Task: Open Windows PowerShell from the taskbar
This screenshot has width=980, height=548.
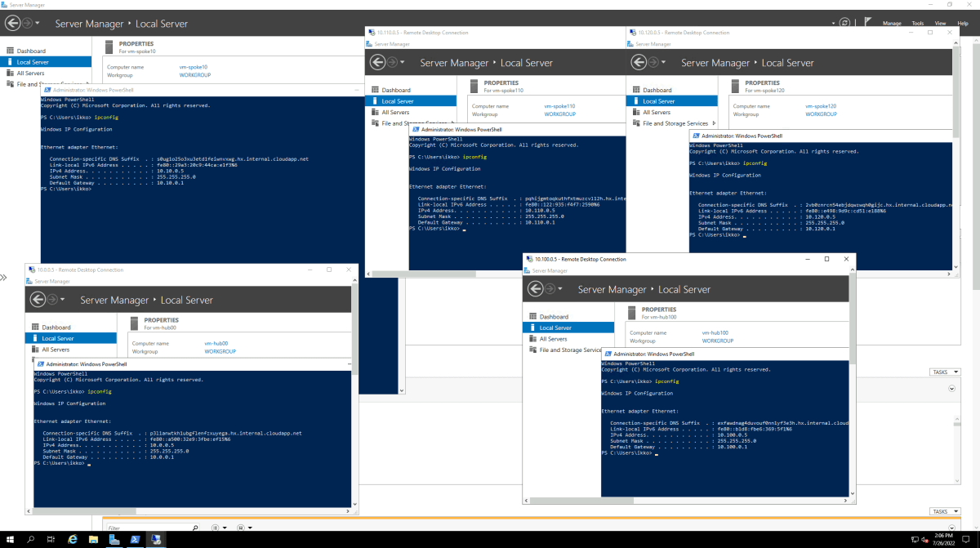Action: tap(136, 539)
